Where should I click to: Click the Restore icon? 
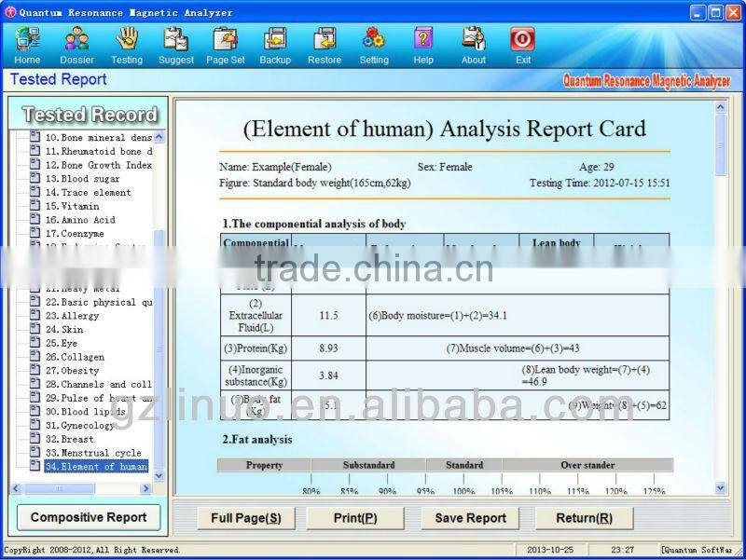324,42
